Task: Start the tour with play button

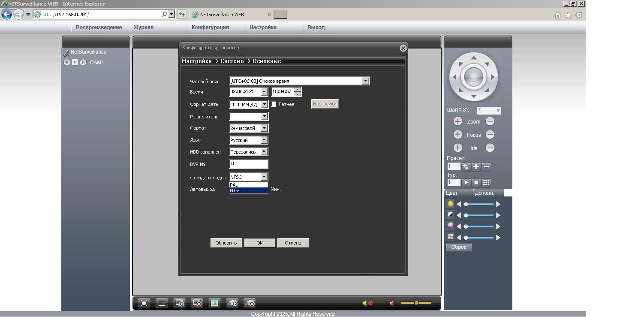Action: (x=466, y=183)
